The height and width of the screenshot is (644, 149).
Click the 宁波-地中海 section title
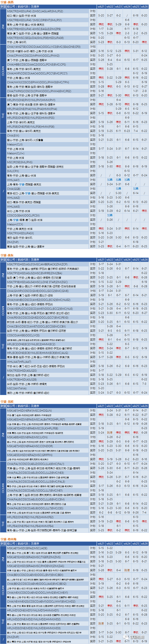click(x=9, y=539)
